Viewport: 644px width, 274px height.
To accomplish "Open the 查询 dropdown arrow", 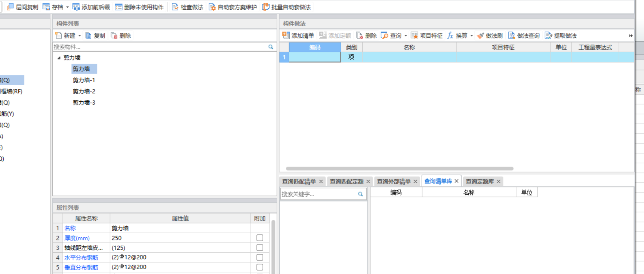I will coord(406,36).
